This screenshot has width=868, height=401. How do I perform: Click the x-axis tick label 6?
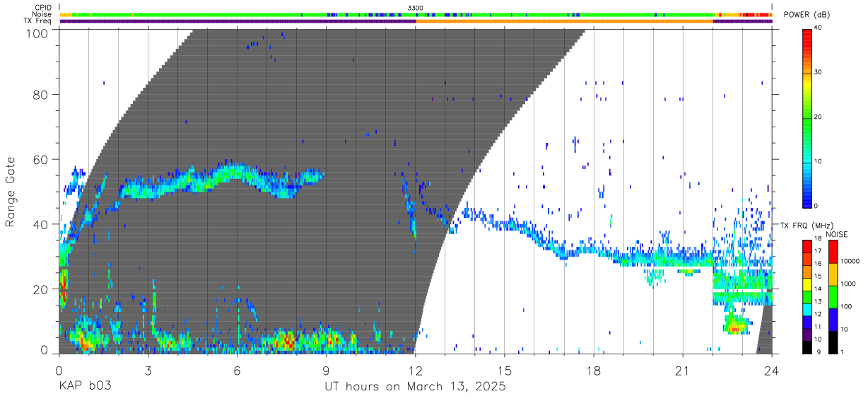coord(237,371)
